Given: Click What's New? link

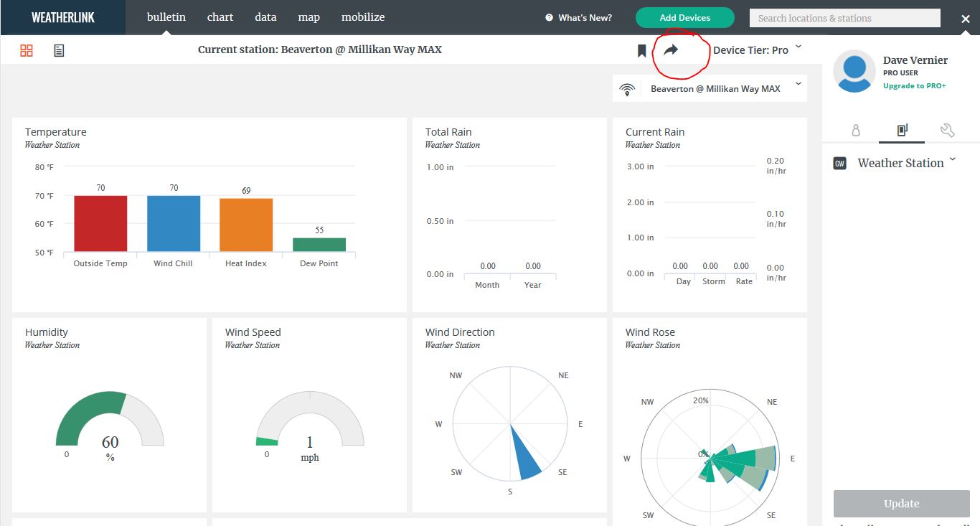Looking at the screenshot, I should coord(579,18).
